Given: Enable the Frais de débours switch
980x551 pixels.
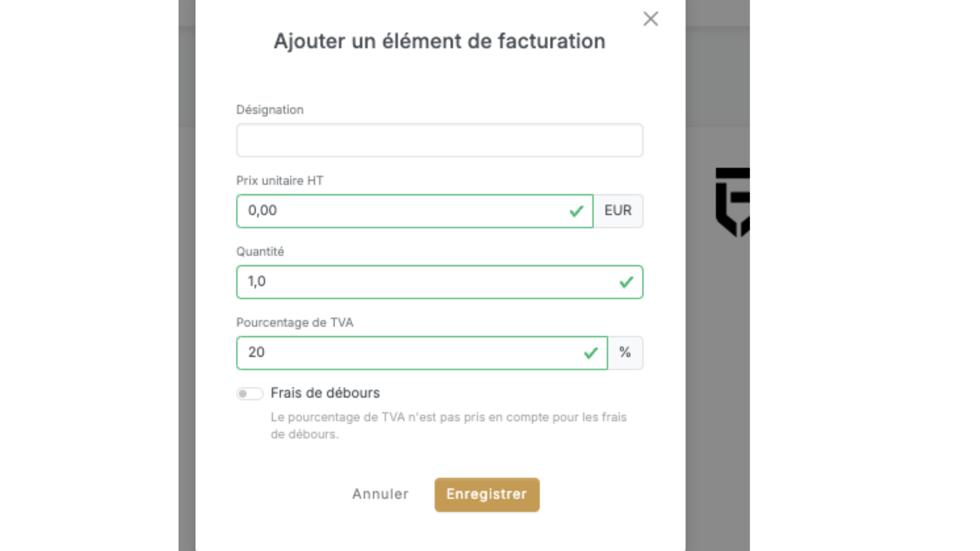Looking at the screenshot, I should (250, 393).
